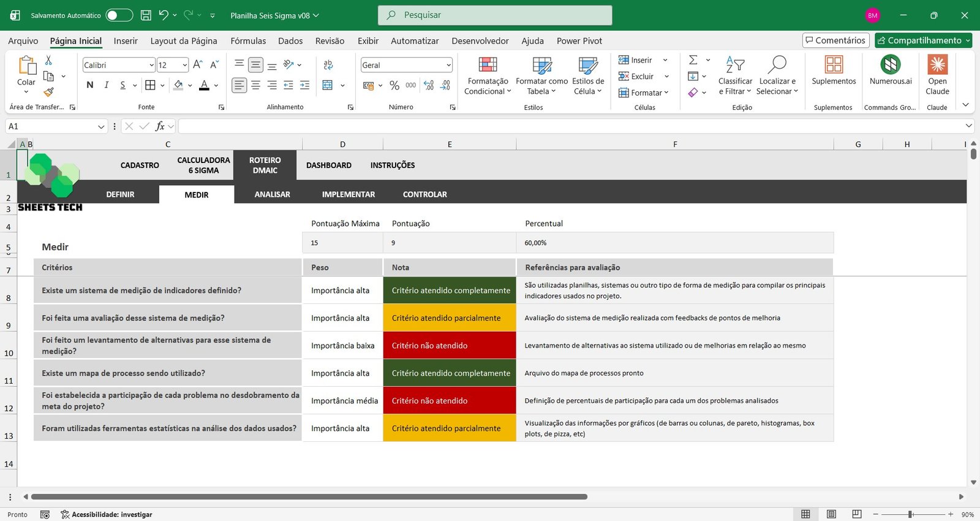This screenshot has height=521, width=980.
Task: Center text horizontally in cell
Action: [x=256, y=85]
